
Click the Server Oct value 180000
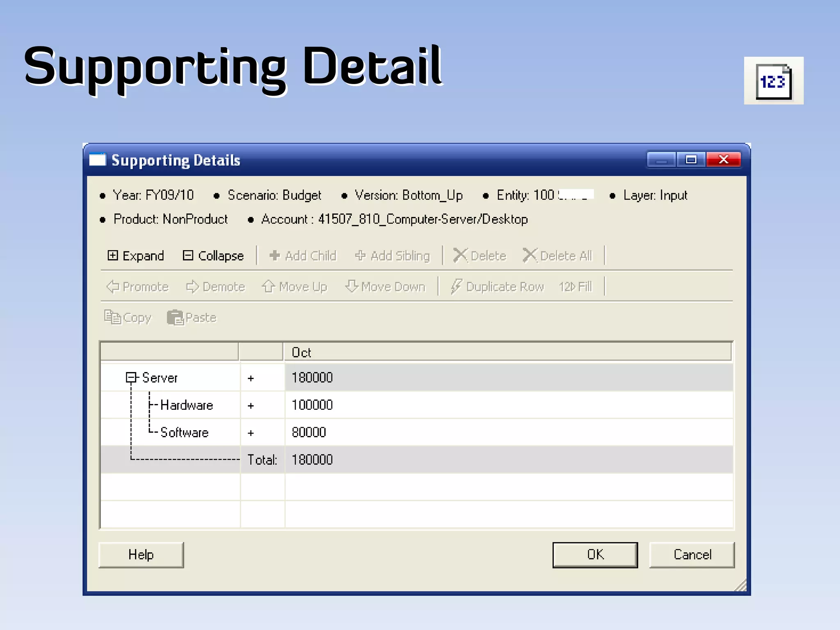coord(509,377)
